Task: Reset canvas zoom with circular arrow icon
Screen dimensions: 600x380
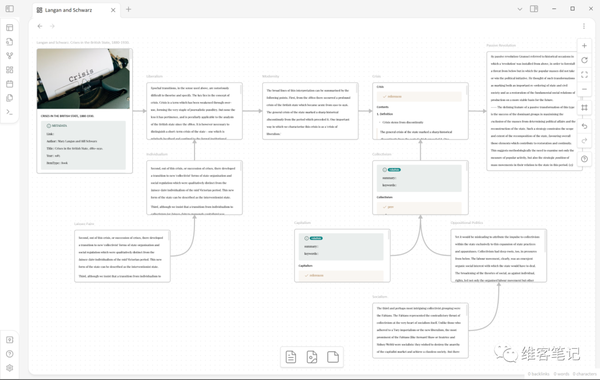Action: point(584,60)
